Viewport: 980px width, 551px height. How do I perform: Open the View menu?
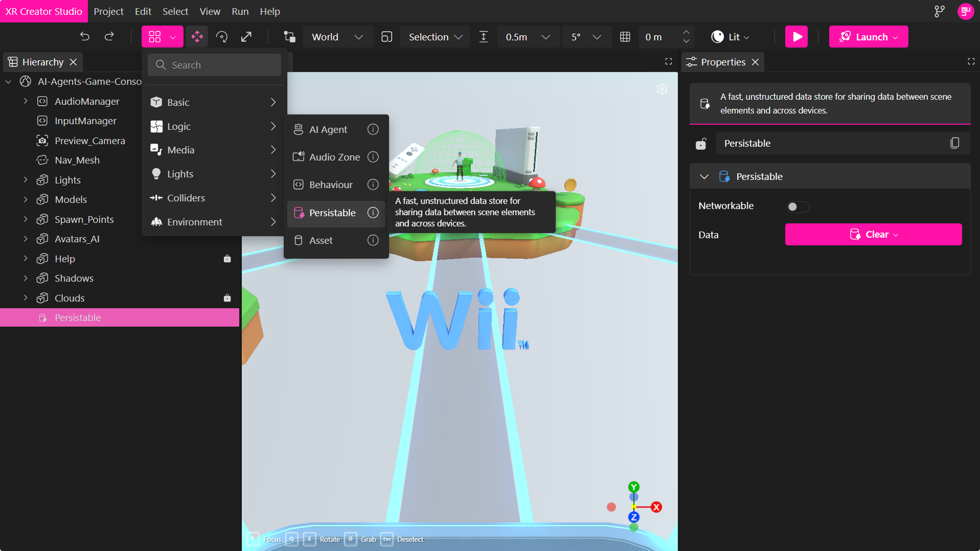[210, 11]
